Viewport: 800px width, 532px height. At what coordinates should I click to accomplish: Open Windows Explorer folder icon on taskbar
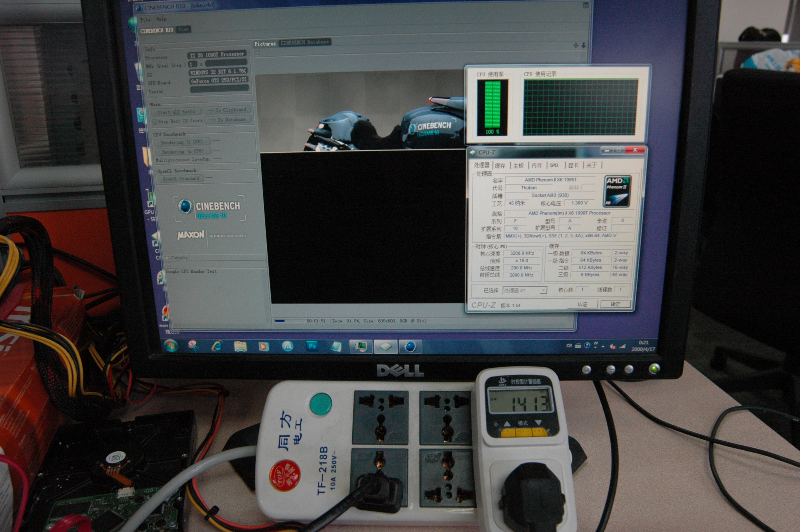(x=240, y=346)
